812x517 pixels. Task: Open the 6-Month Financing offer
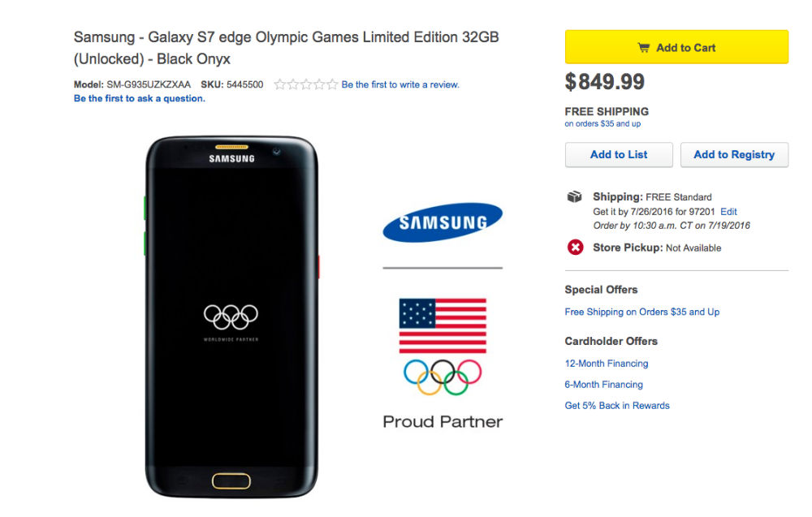tap(603, 384)
